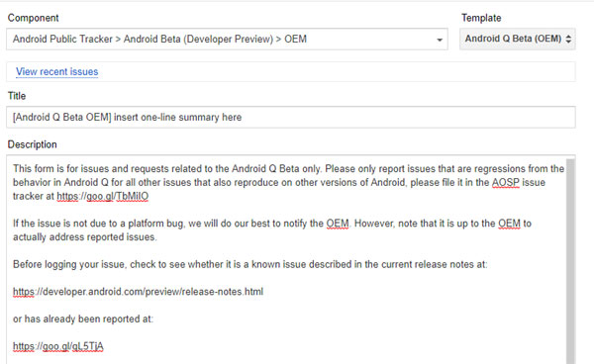Click the Template label
Screen dimensions: 594x364
pos(481,18)
